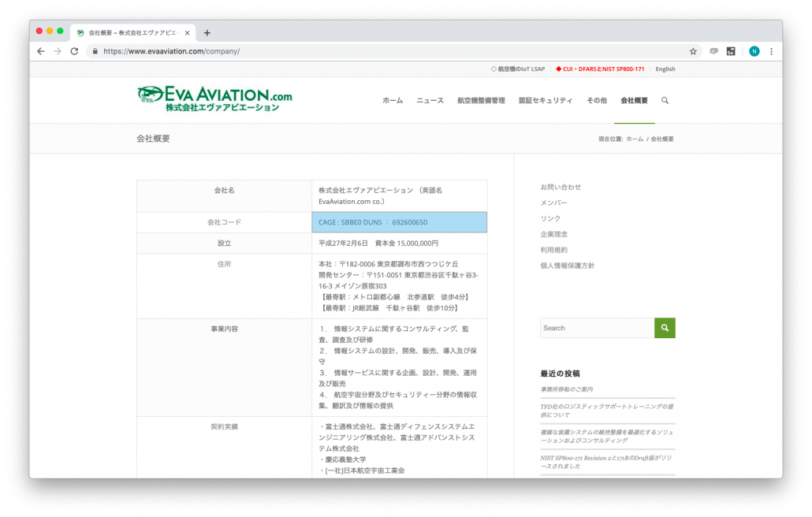The height and width of the screenshot is (517, 812).
Task: Click the お問い合わせ sidebar link
Action: click(x=561, y=187)
